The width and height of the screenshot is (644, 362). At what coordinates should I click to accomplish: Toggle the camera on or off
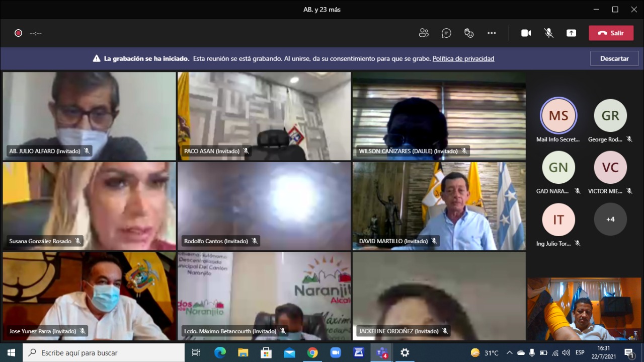coord(526,33)
